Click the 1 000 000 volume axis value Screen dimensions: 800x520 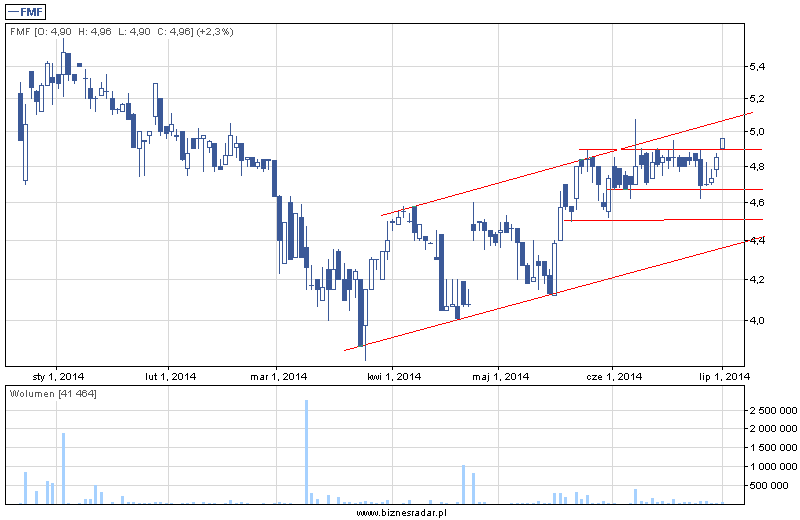[x=773, y=466]
